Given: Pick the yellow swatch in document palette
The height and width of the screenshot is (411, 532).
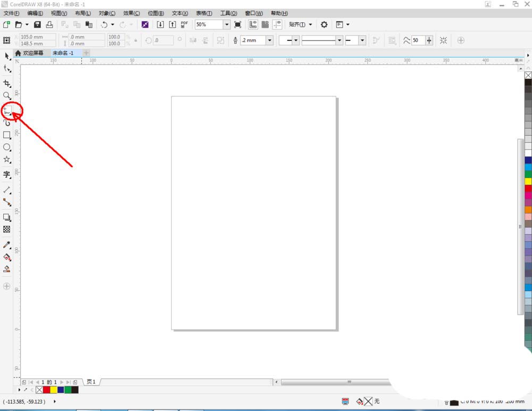Looking at the screenshot, I should coord(54,390).
